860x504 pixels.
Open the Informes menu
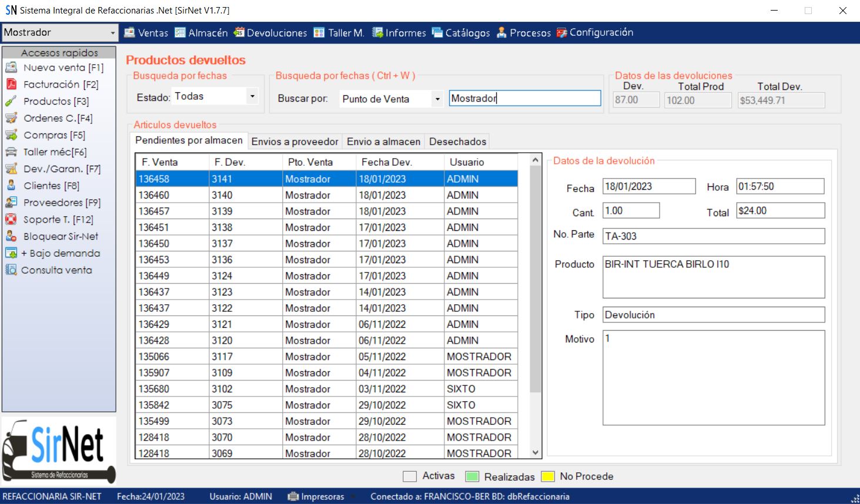pyautogui.click(x=399, y=33)
